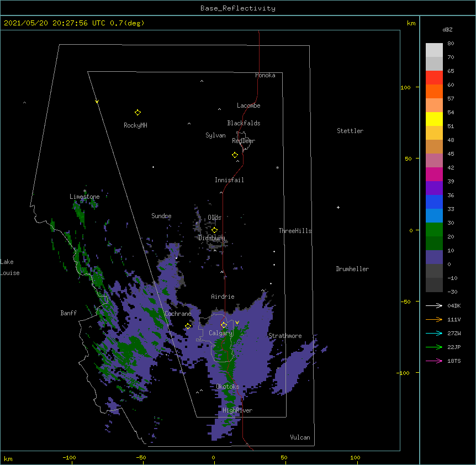This screenshot has width=476, height=465.
Task: Click the Sylvan label
Action: click(215, 135)
